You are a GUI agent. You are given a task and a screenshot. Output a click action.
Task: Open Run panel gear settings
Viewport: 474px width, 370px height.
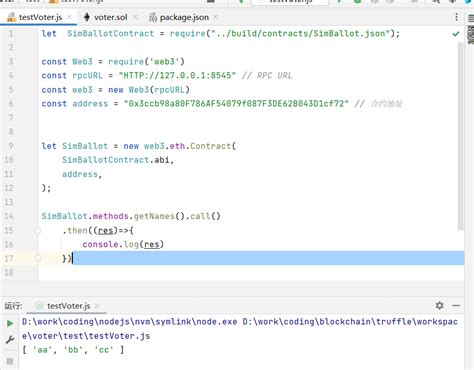point(440,305)
